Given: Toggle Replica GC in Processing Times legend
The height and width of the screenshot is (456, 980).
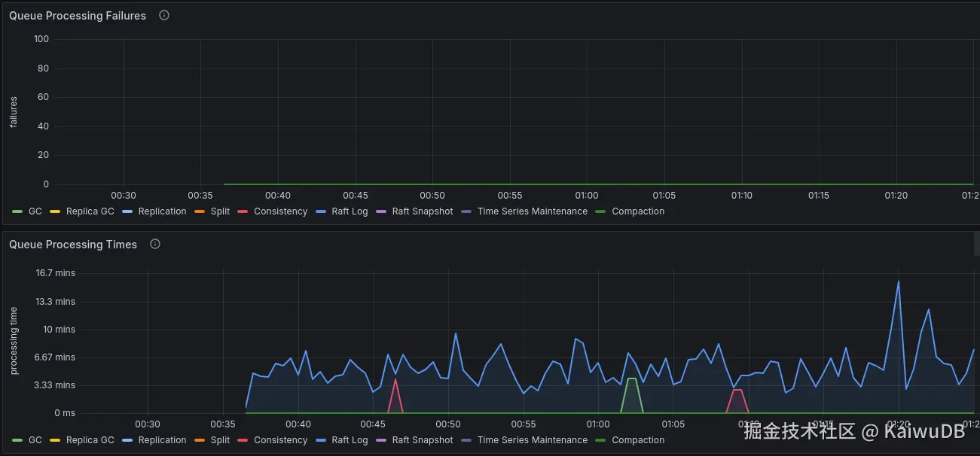Looking at the screenshot, I should 82,440.
